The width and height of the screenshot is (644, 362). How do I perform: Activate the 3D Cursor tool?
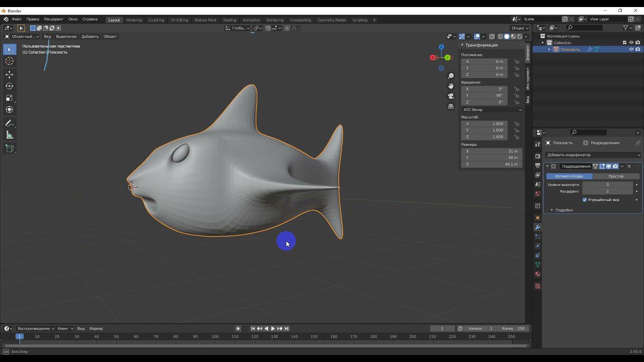(x=9, y=61)
